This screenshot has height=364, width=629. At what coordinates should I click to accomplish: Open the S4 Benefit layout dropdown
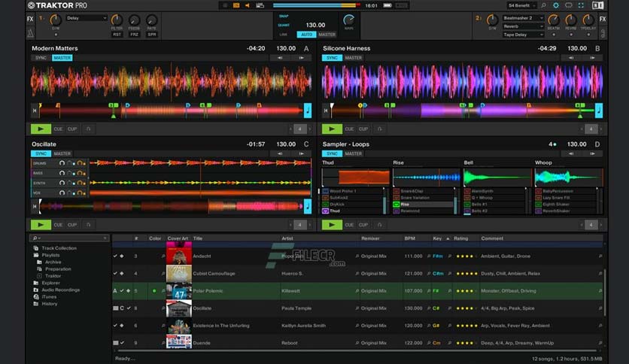(x=521, y=5)
